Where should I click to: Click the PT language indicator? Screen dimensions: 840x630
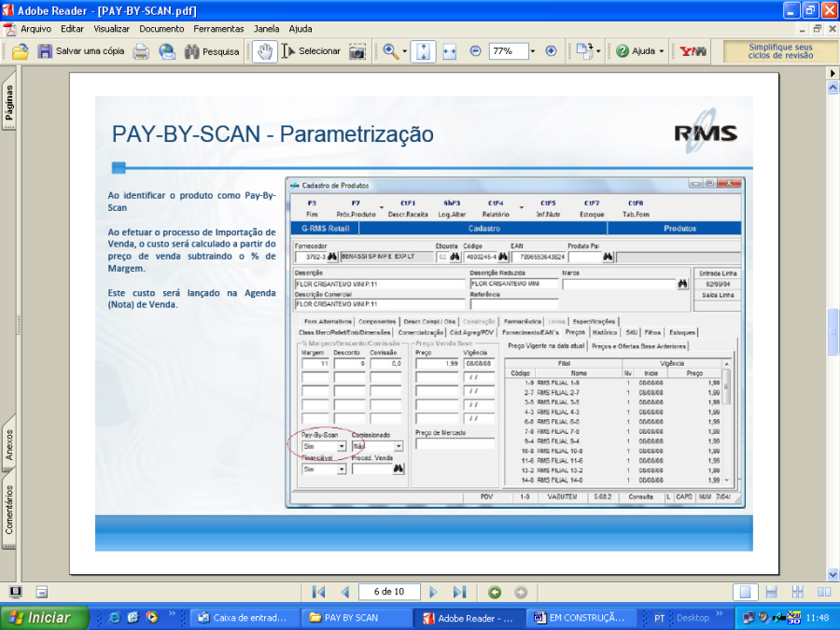point(660,618)
